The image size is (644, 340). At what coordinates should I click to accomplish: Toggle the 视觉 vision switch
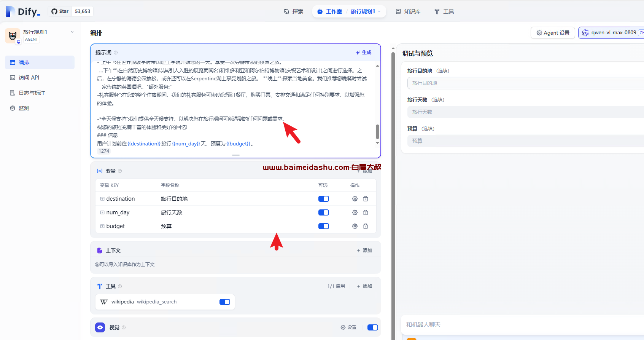[373, 327]
